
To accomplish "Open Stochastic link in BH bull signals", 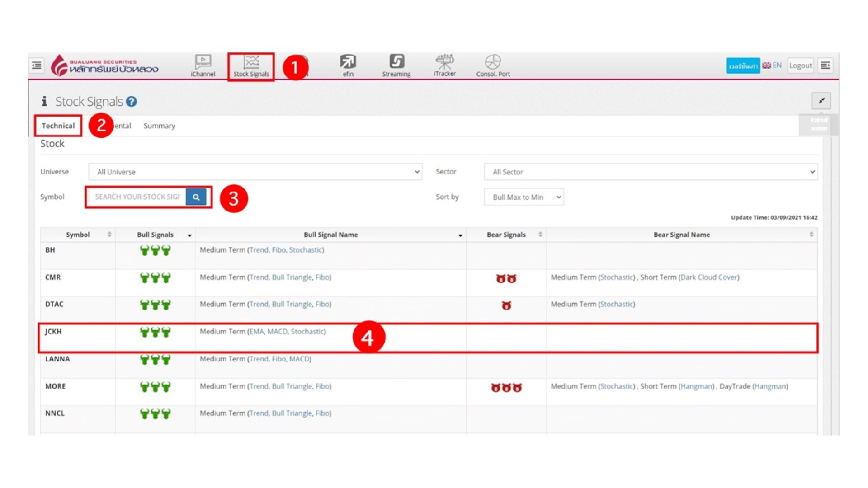I will pyautogui.click(x=306, y=250).
